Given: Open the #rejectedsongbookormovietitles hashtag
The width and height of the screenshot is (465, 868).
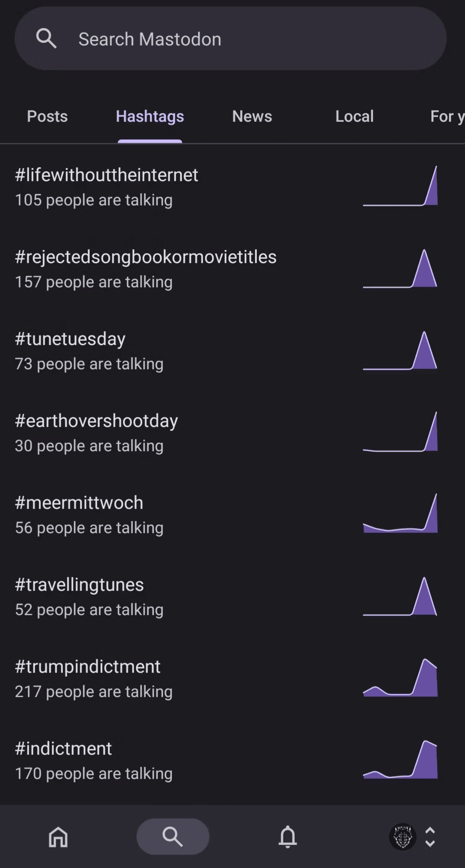Looking at the screenshot, I should tap(146, 257).
